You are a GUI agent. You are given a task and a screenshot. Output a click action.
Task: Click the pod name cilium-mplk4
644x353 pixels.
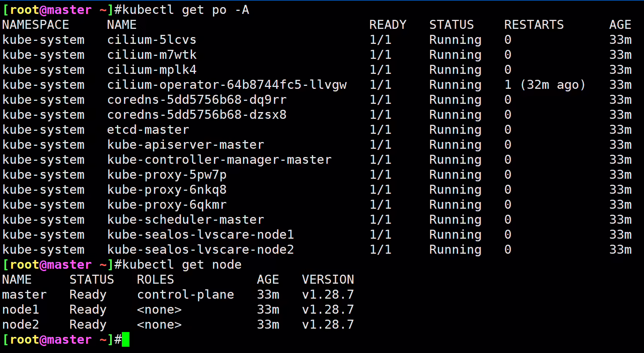pyautogui.click(x=152, y=70)
